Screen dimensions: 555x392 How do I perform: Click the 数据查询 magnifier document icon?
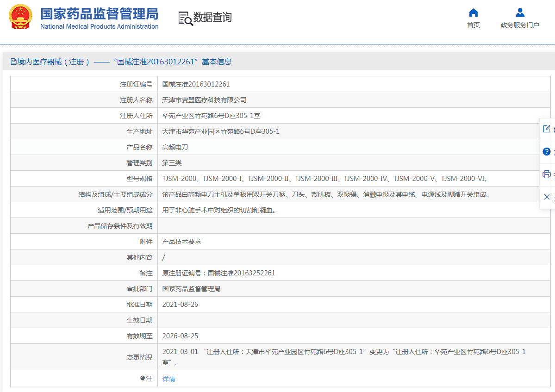coord(185,18)
